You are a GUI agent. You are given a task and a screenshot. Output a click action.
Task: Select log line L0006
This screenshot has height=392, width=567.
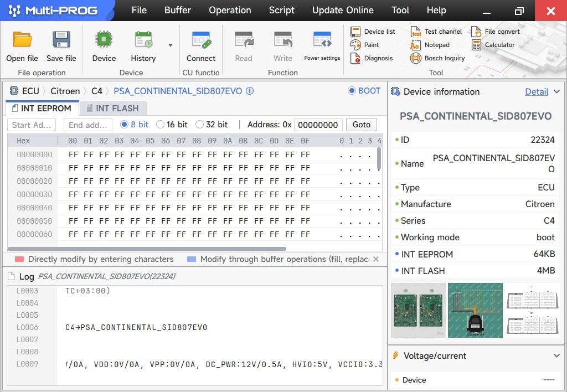[x=27, y=327]
